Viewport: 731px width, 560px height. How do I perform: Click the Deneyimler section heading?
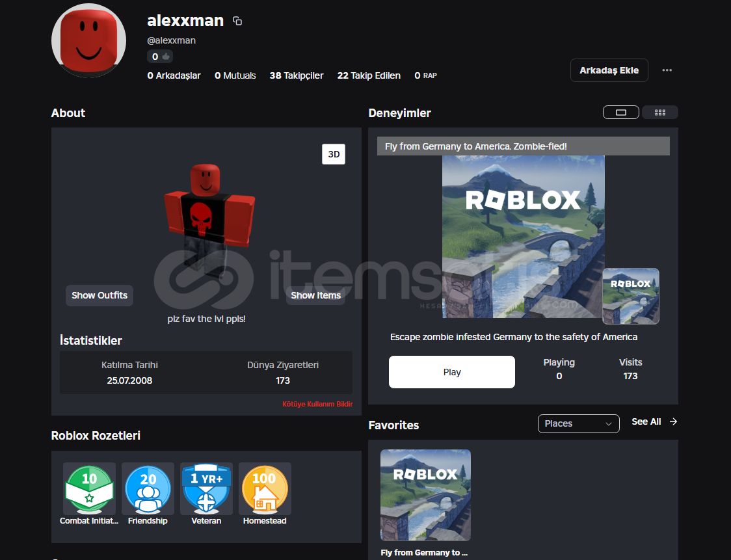399,113
